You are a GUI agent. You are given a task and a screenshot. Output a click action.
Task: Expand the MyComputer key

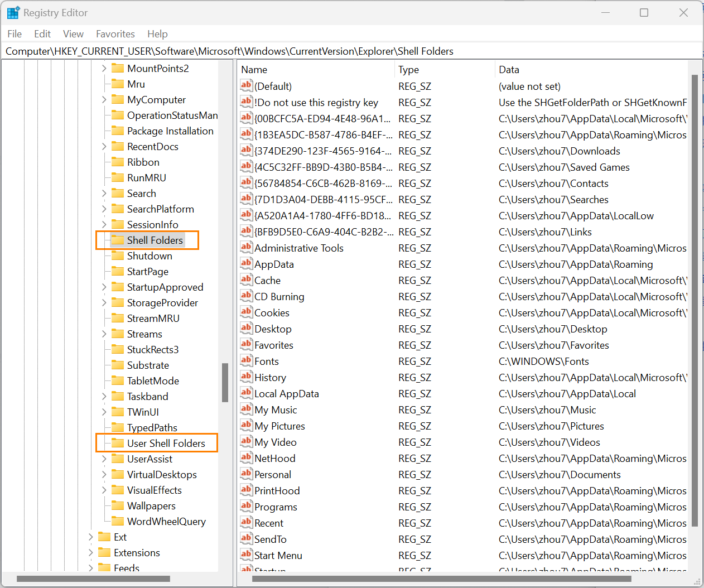[x=104, y=100]
